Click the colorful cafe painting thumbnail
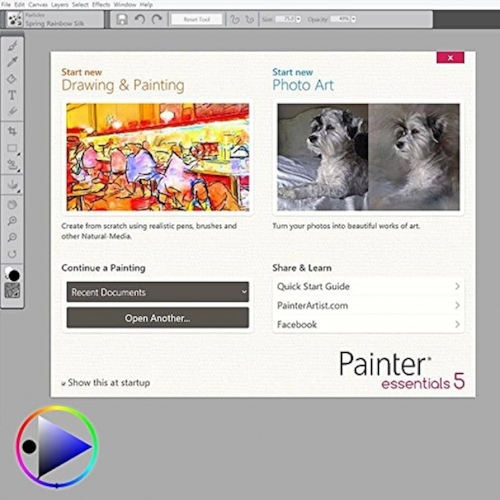 coord(158,157)
